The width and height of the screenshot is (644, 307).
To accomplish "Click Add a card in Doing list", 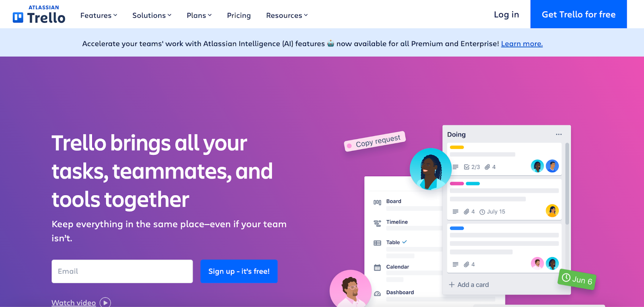I will 469,284.
